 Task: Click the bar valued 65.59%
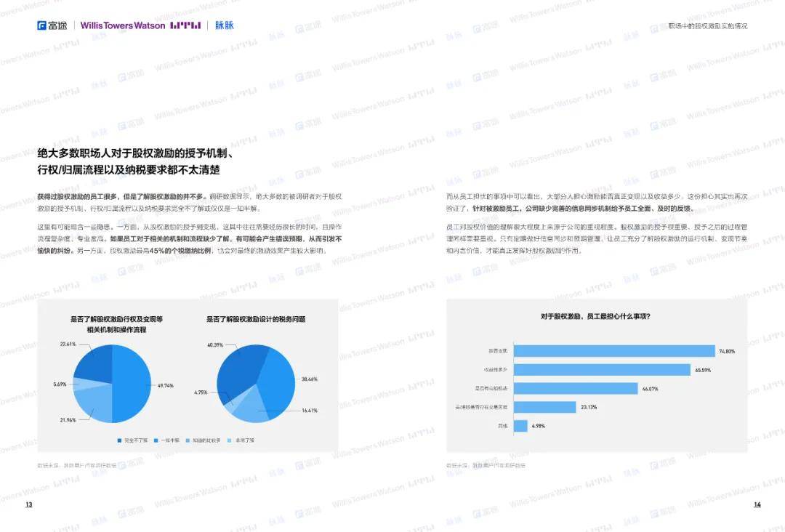[x=603, y=370]
